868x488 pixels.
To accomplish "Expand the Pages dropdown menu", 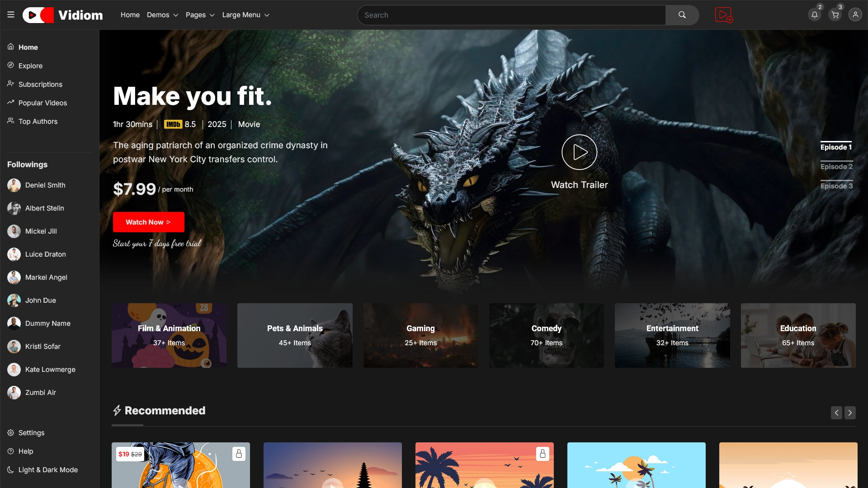I will tap(200, 15).
